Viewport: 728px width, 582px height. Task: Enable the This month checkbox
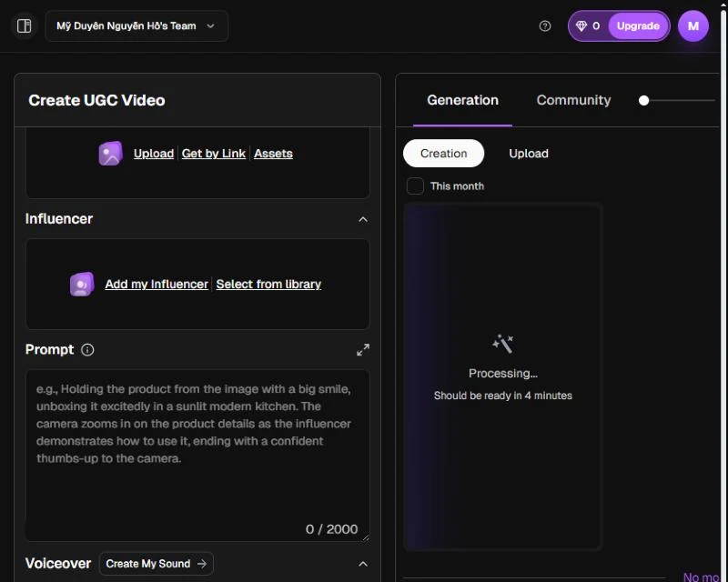(415, 186)
